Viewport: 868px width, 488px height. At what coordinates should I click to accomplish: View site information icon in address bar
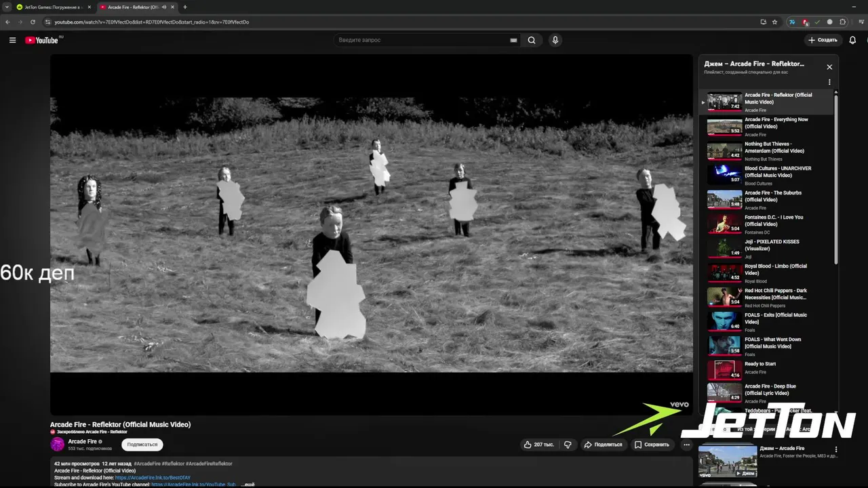[47, 22]
